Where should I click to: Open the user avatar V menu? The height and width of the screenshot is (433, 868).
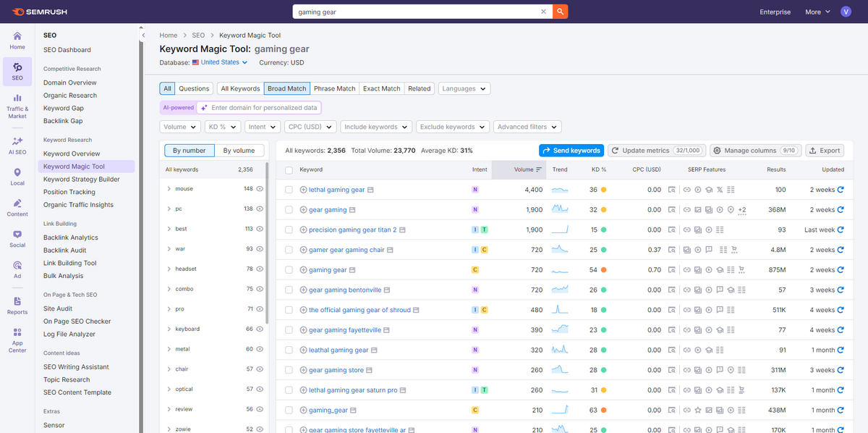point(846,12)
